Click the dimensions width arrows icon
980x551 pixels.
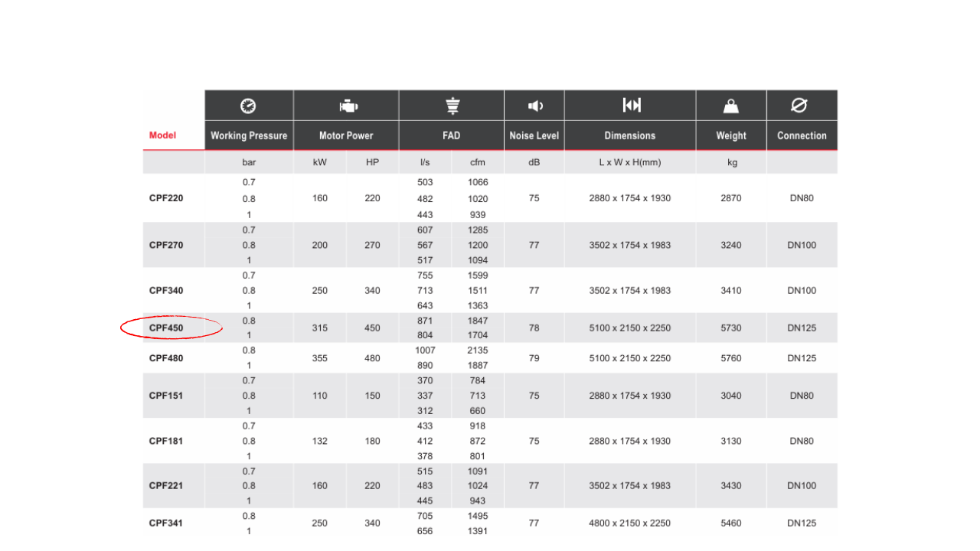(631, 106)
